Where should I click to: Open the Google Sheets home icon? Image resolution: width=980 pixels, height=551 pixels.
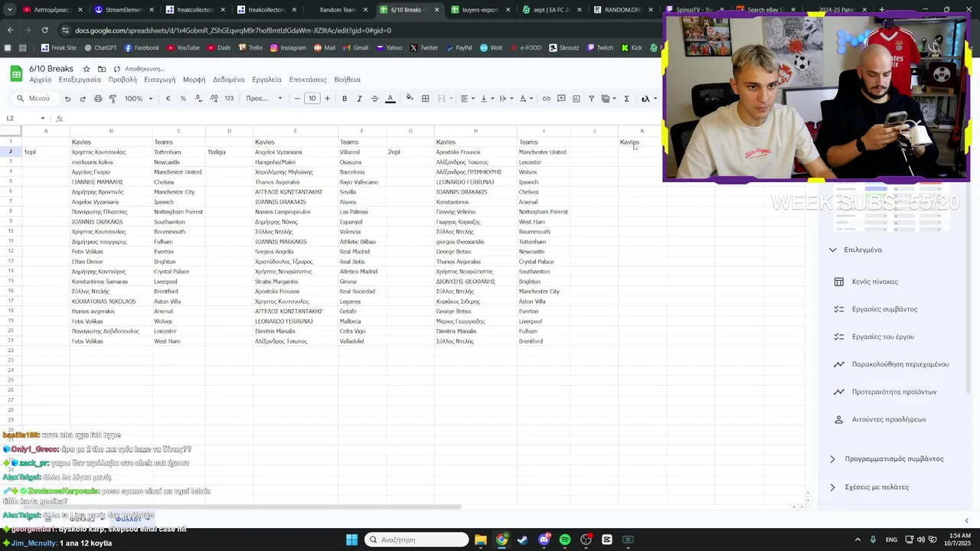pos(16,73)
